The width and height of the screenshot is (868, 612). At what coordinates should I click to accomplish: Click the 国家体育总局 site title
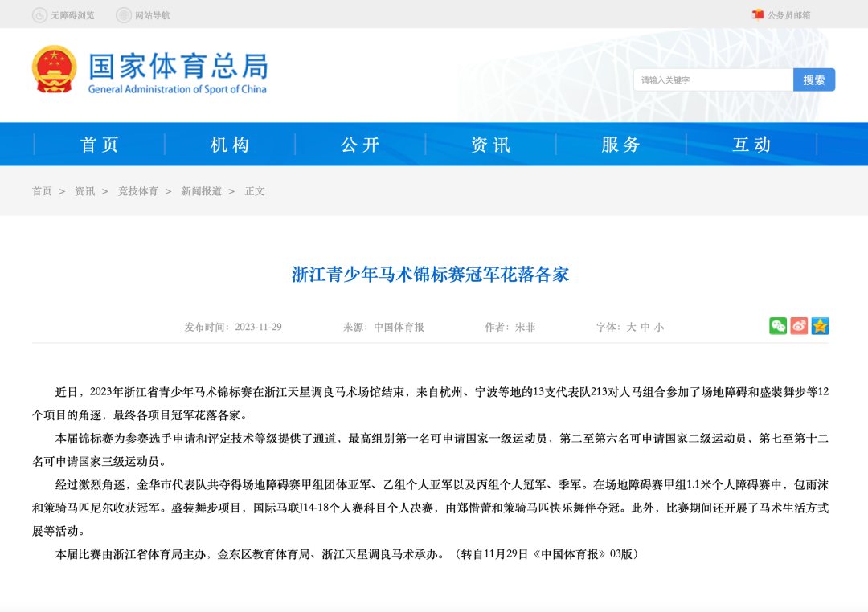click(x=178, y=66)
